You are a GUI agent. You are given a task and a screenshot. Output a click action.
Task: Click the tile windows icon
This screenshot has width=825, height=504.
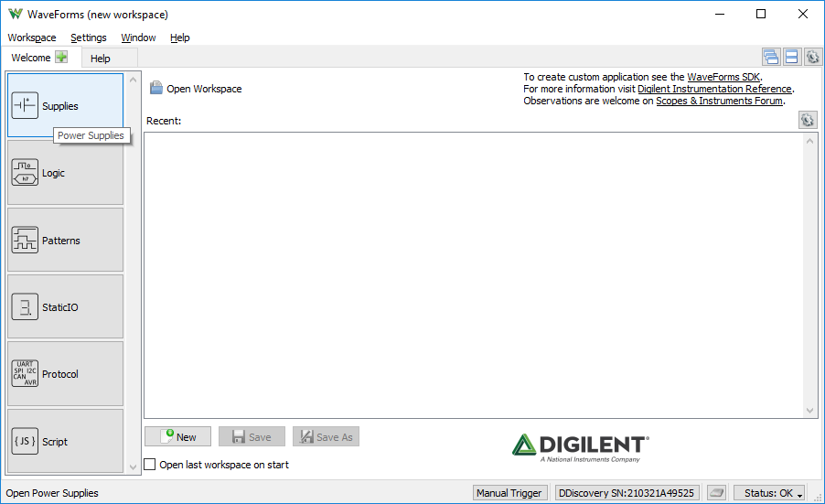(x=791, y=57)
